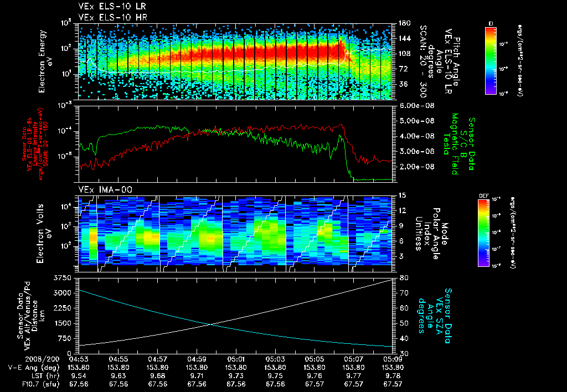Click the LST value '9.73'
Viewport: 567px width, 392px height.
(x=236, y=376)
